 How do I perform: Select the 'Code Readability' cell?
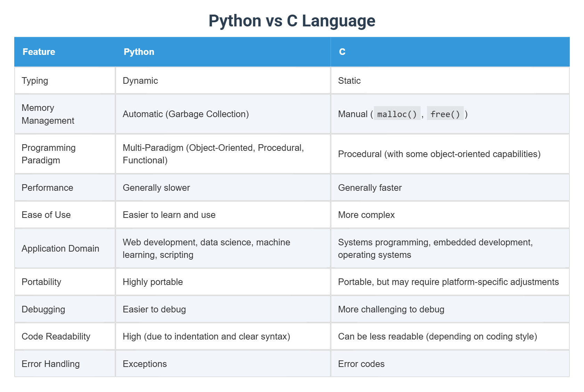[65, 336]
